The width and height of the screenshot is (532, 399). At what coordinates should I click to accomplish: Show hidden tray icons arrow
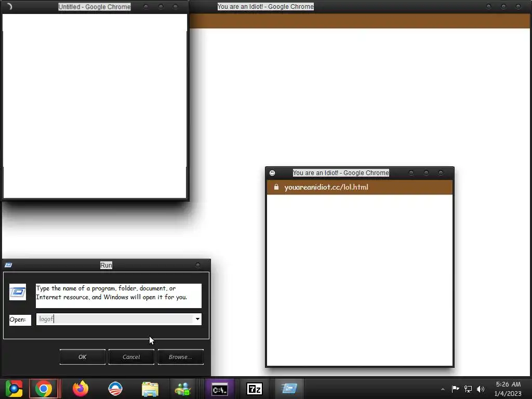click(443, 389)
